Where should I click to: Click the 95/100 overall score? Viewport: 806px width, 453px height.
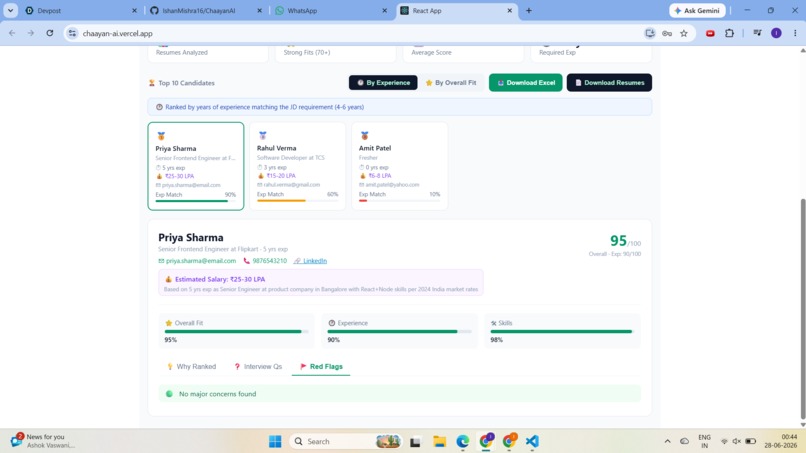[x=625, y=241]
